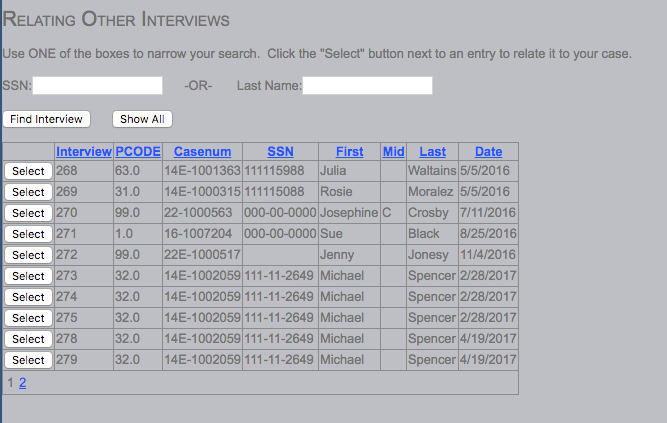
Task: Click the SSN search input field
Action: click(x=97, y=86)
